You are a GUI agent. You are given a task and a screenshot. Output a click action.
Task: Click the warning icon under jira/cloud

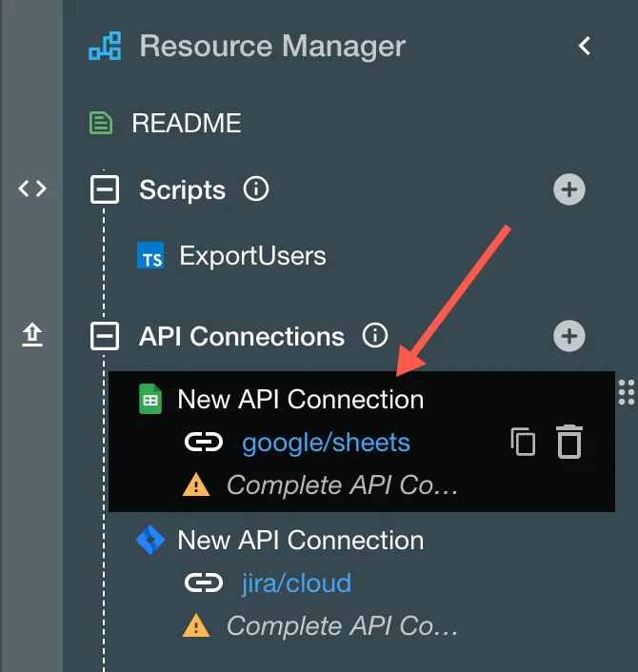tap(196, 625)
